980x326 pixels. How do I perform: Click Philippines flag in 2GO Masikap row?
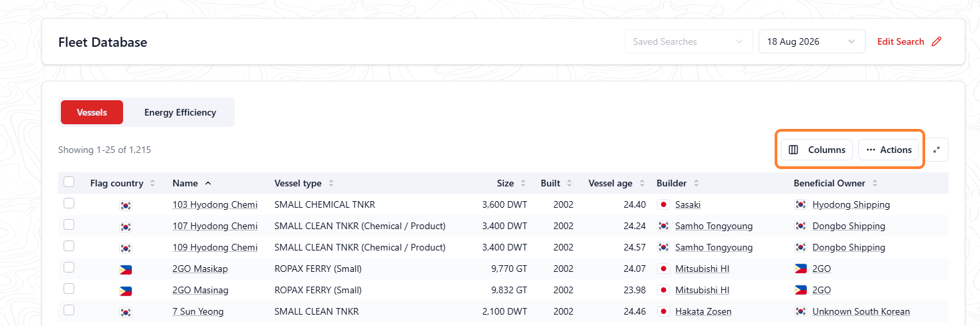coord(125,269)
